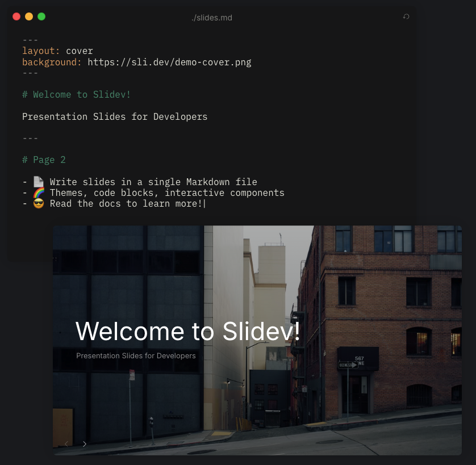
Task: Go to next slide arrow
Action: [85, 444]
